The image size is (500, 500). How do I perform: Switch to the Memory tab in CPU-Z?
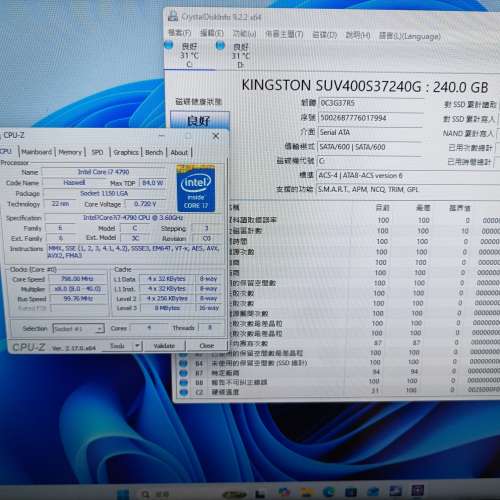point(70,152)
